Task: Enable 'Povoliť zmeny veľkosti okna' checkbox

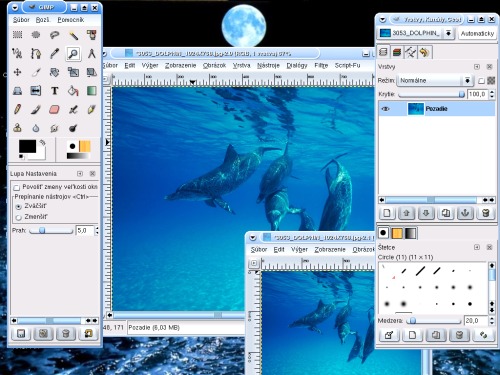Action: (17, 188)
